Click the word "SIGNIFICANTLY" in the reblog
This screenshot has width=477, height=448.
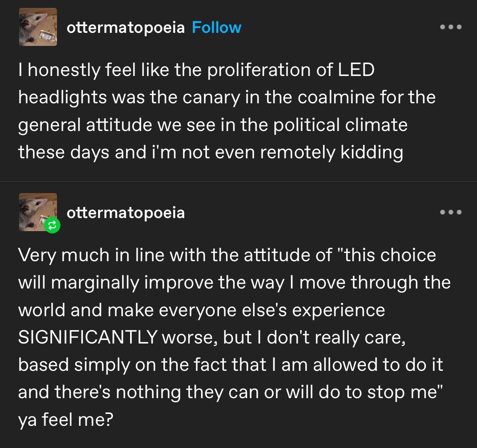pos(87,337)
